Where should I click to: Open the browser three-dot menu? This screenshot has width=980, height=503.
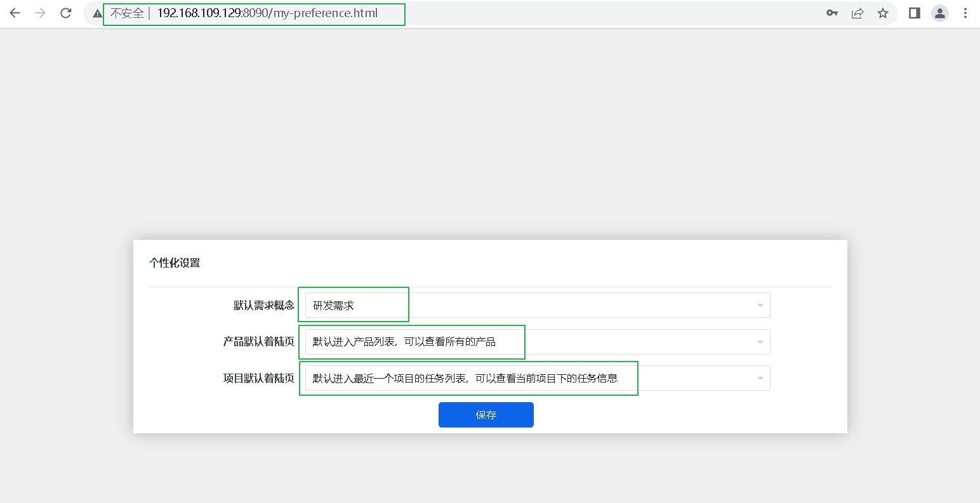click(965, 13)
